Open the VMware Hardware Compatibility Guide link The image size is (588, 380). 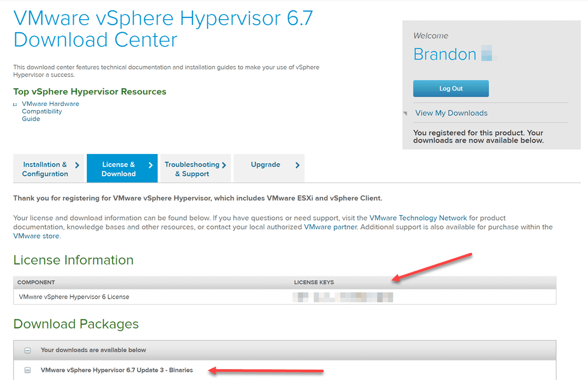[x=50, y=111]
